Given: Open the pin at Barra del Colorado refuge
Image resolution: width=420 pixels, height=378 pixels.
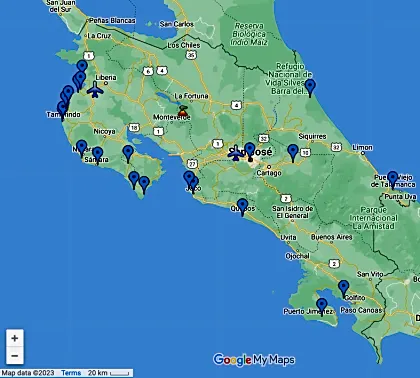Looking at the screenshot, I should point(310,88).
